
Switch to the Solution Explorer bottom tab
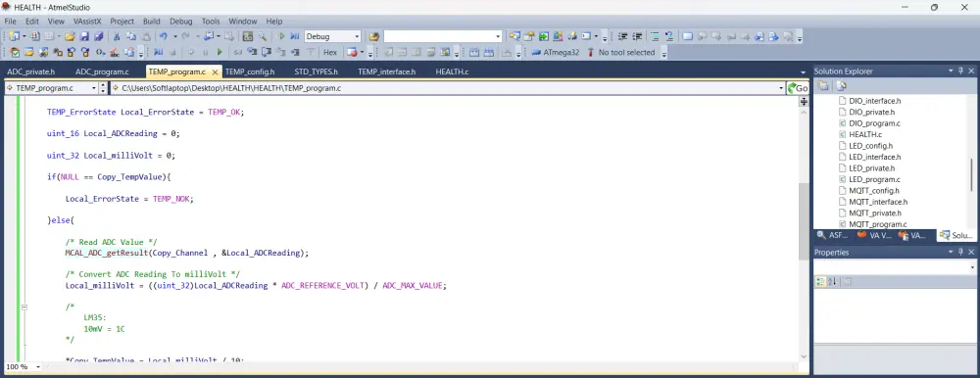click(x=955, y=236)
